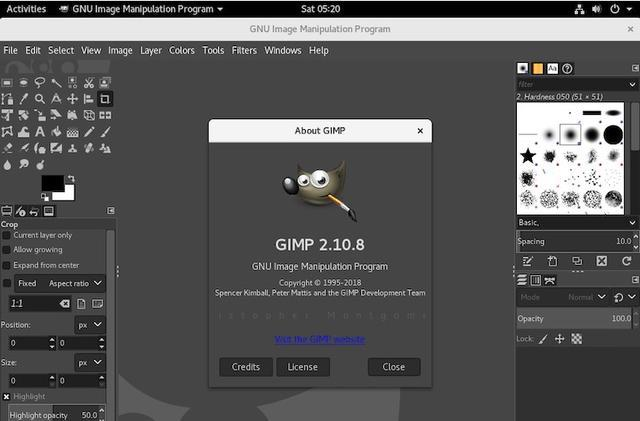Select the Bucket Fill tool
This screenshot has height=421, width=640.
[56, 132]
